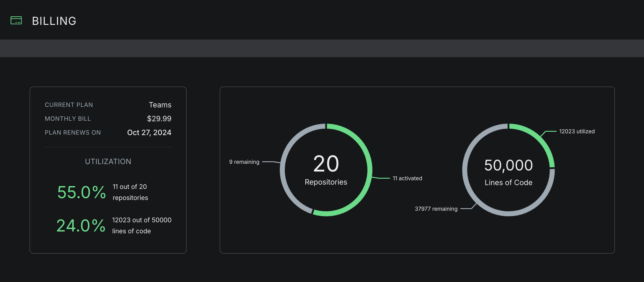644x282 pixels.
Task: Click the UTILIZATION section heading
Action: [108, 162]
